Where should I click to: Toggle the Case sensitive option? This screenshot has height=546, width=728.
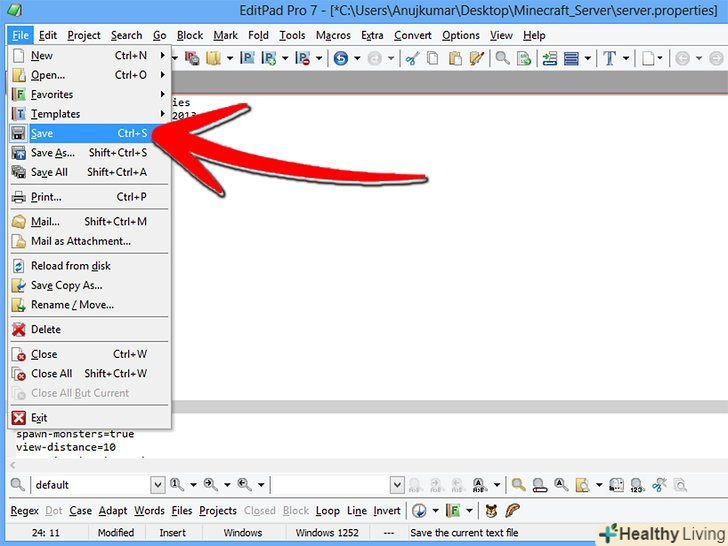pos(81,511)
